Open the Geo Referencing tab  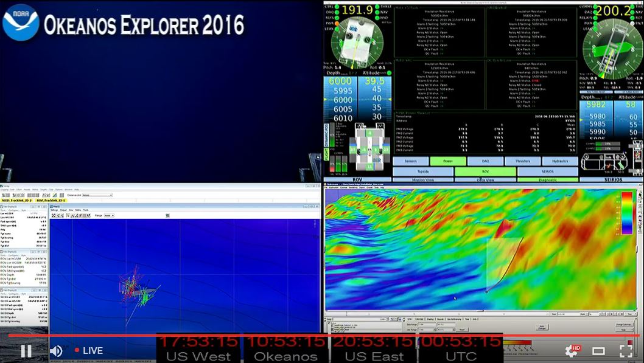[x=454, y=319]
